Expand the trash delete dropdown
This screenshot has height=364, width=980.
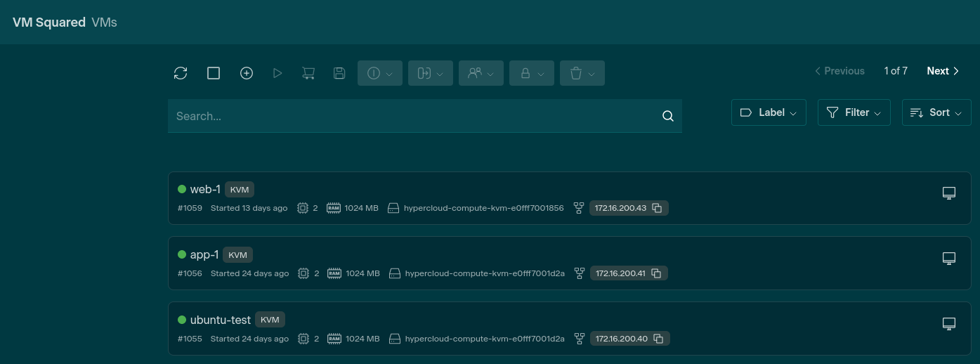coord(582,73)
